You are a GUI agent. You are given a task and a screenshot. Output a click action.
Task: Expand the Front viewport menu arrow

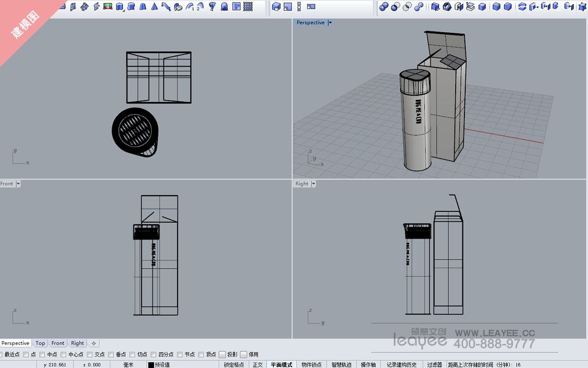[18, 184]
